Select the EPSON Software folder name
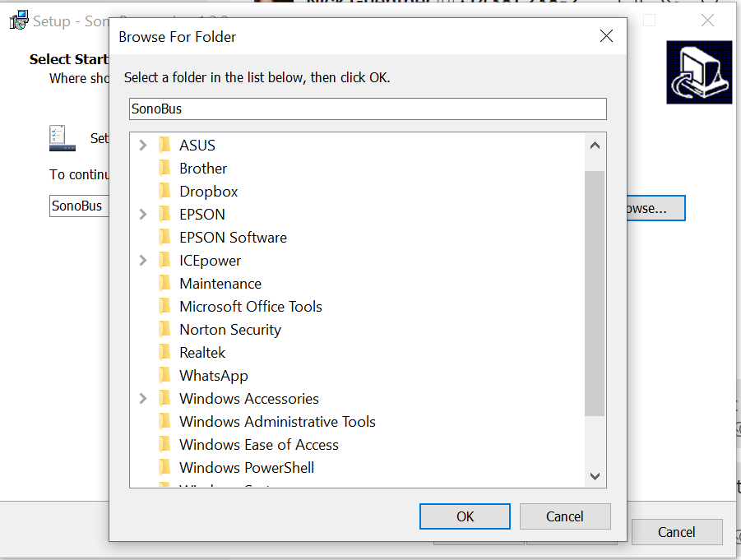This screenshot has width=741, height=560. pyautogui.click(x=233, y=237)
